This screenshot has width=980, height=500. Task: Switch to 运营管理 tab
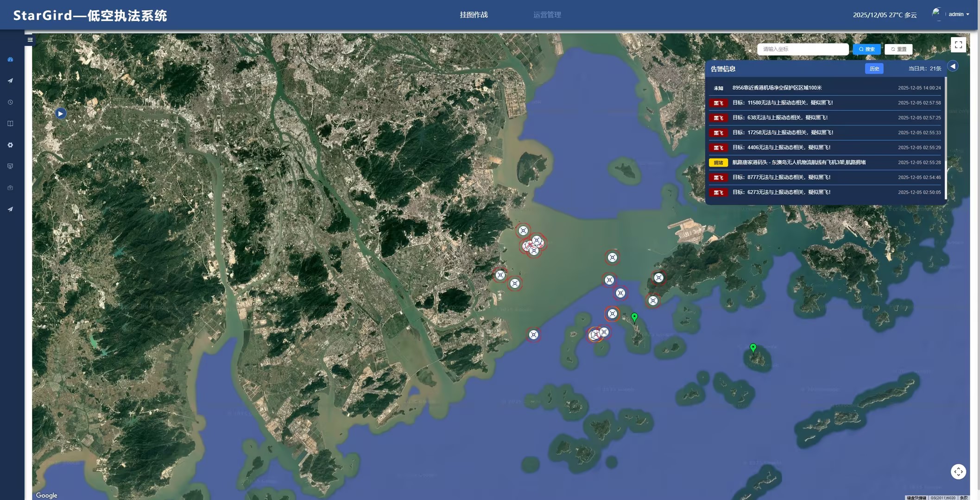pos(547,15)
